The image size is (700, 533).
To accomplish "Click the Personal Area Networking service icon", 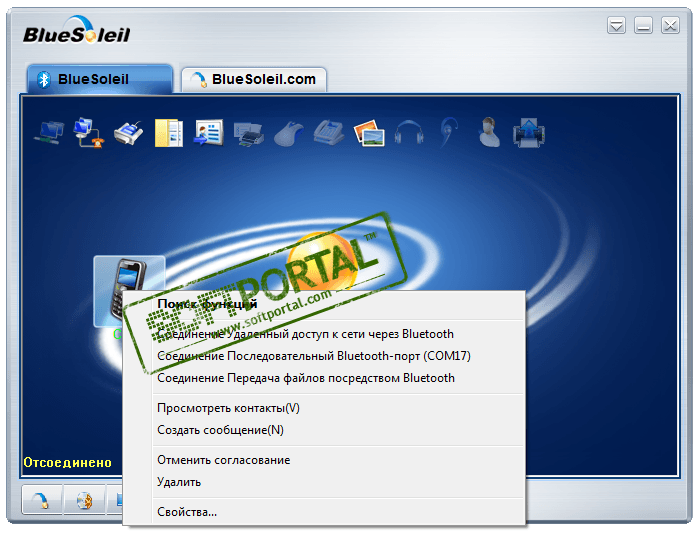I will 49,133.
